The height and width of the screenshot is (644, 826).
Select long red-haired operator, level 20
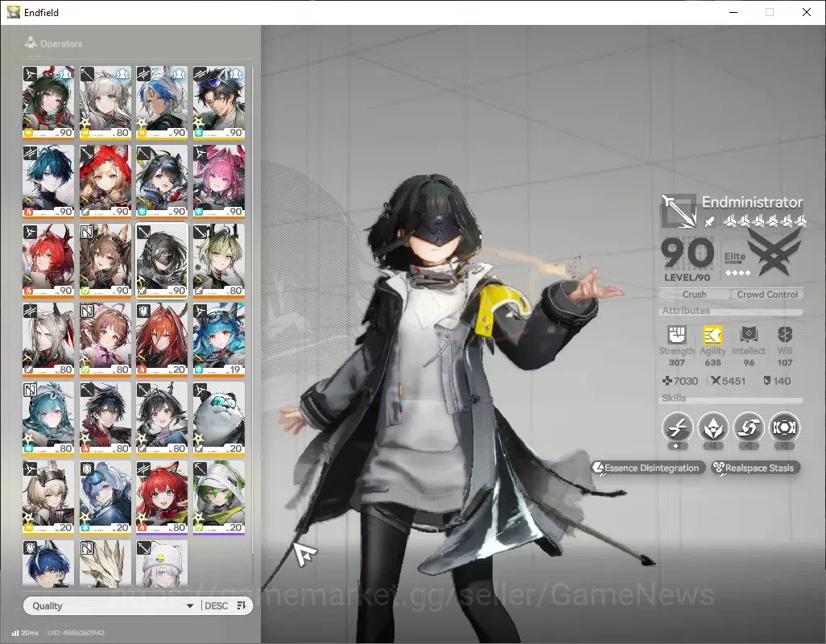coord(162,340)
